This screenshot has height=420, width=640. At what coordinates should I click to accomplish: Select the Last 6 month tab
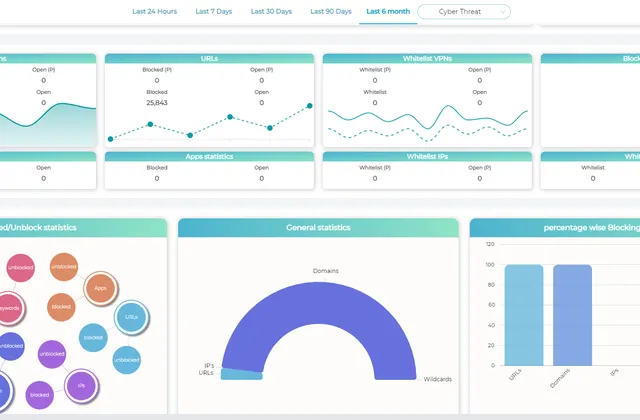click(x=388, y=11)
